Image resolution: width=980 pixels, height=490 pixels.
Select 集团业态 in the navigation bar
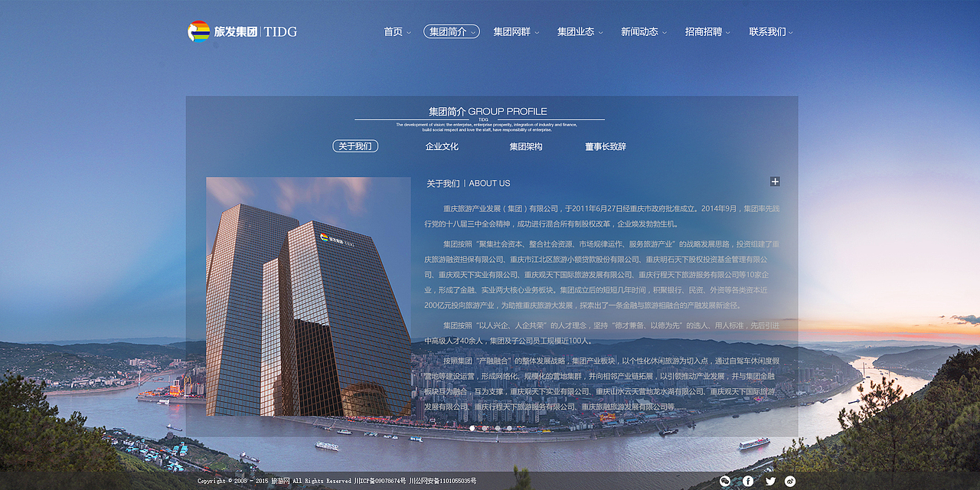[576, 31]
